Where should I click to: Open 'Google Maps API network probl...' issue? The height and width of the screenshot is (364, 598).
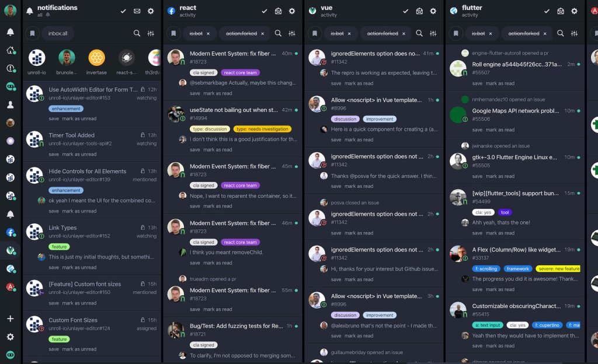tap(515, 111)
